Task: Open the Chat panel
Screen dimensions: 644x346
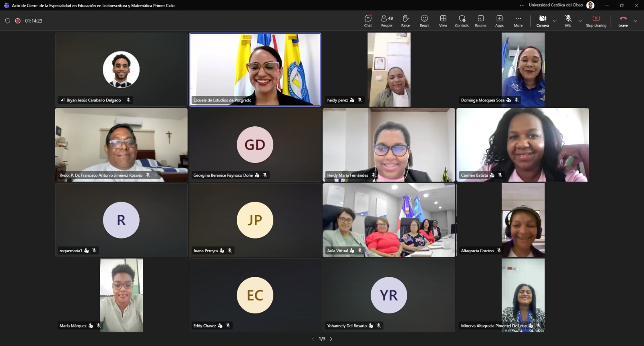Action: pos(368,21)
